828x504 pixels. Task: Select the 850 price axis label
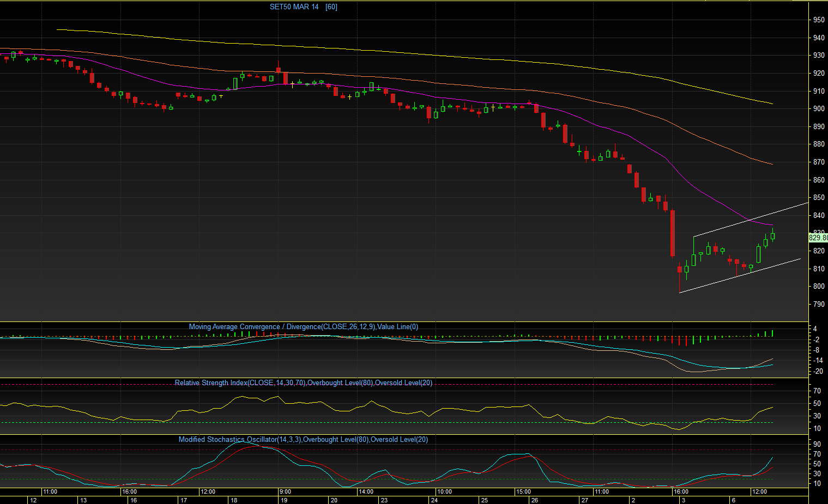point(819,198)
